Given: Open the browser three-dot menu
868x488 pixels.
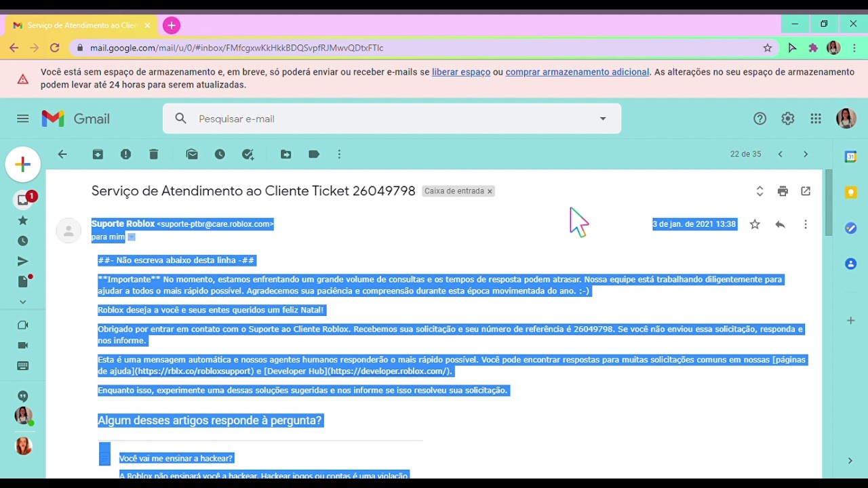Looking at the screenshot, I should (854, 48).
